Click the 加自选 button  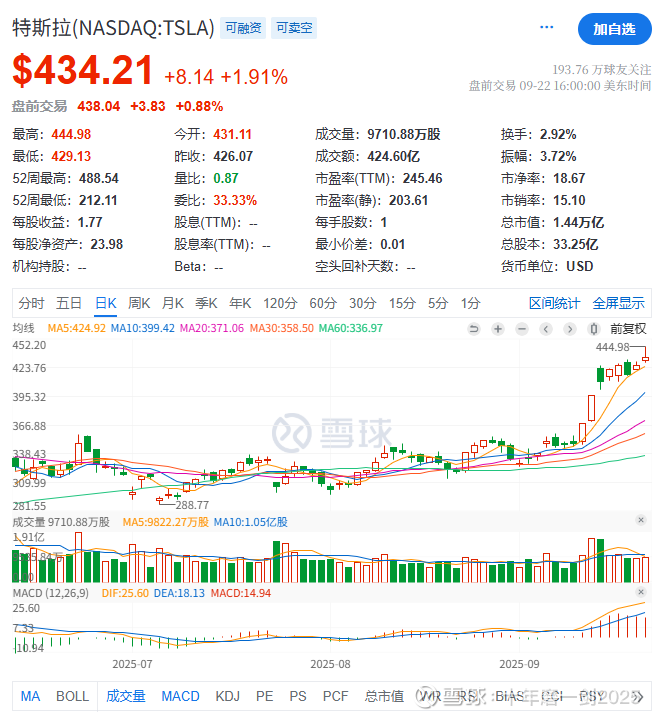tap(614, 29)
